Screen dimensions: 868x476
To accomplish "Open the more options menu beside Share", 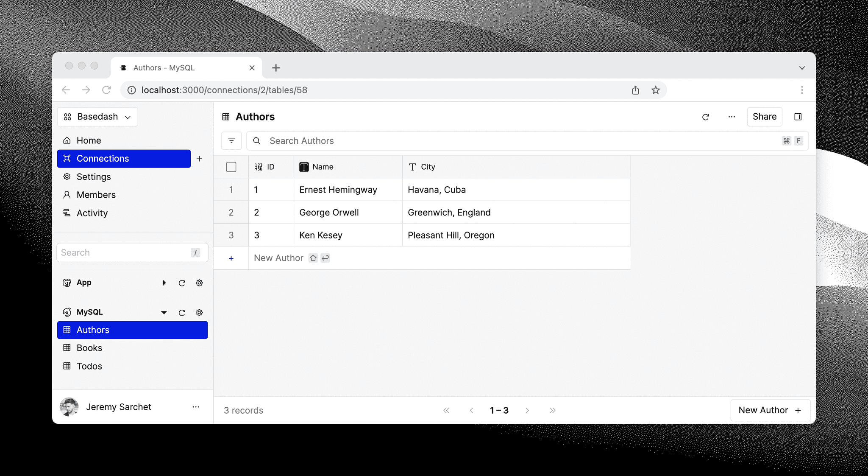I will coord(731,117).
